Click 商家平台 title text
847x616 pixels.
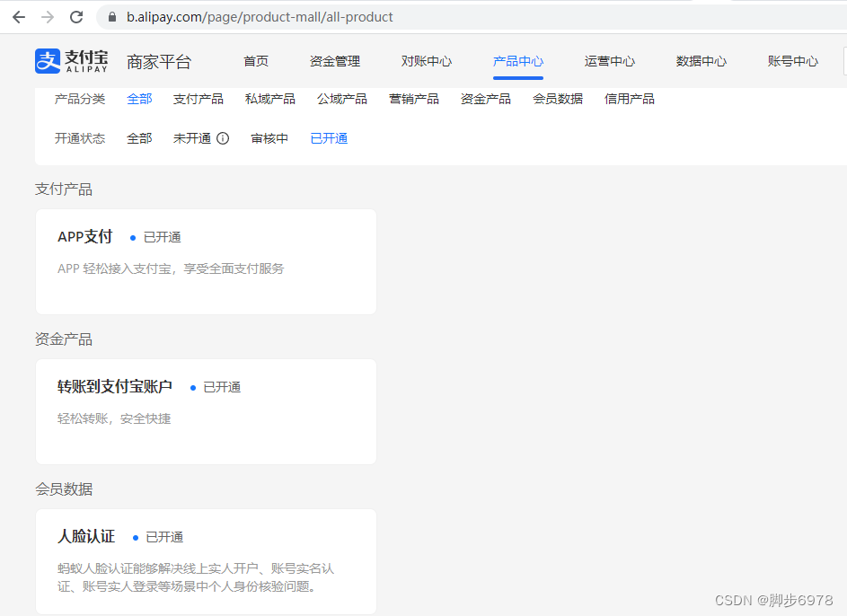159,62
